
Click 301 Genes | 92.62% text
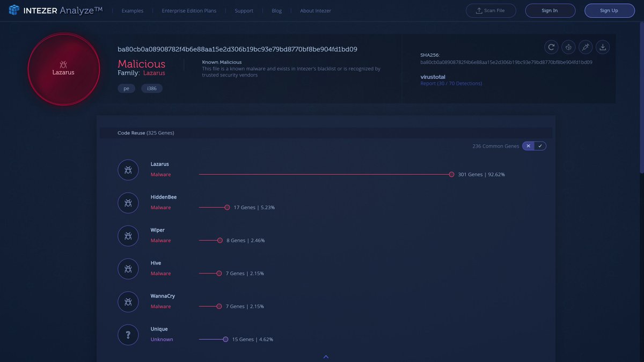coord(481,174)
